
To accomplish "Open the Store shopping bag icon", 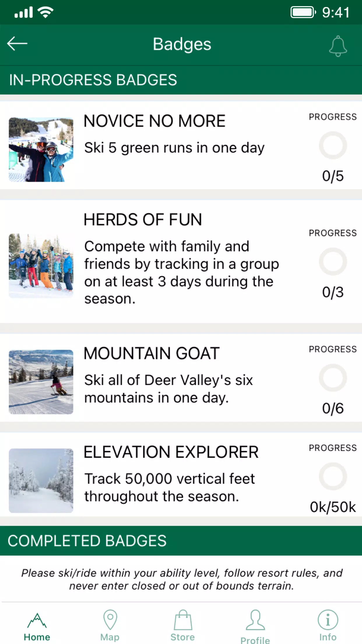I will pos(183,620).
